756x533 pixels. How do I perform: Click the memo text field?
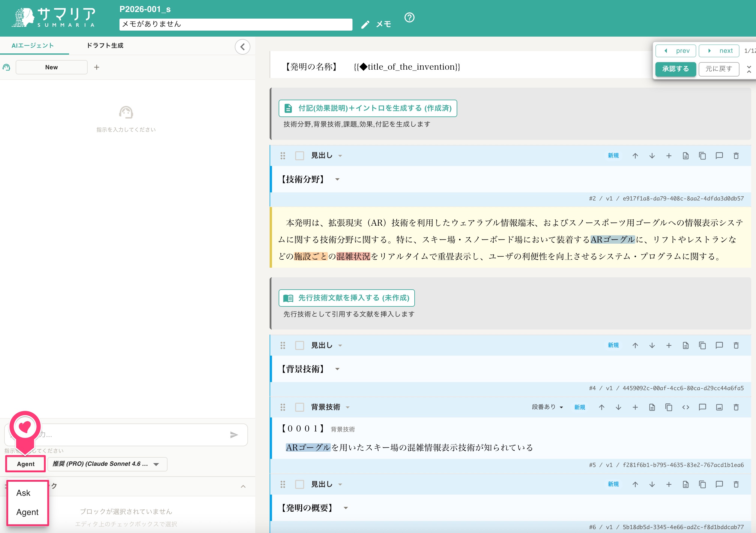[x=236, y=24]
